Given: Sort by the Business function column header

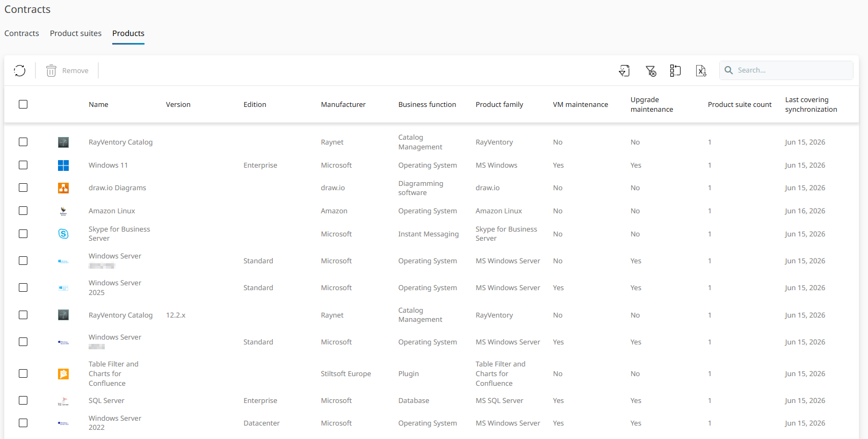Looking at the screenshot, I should 427,105.
